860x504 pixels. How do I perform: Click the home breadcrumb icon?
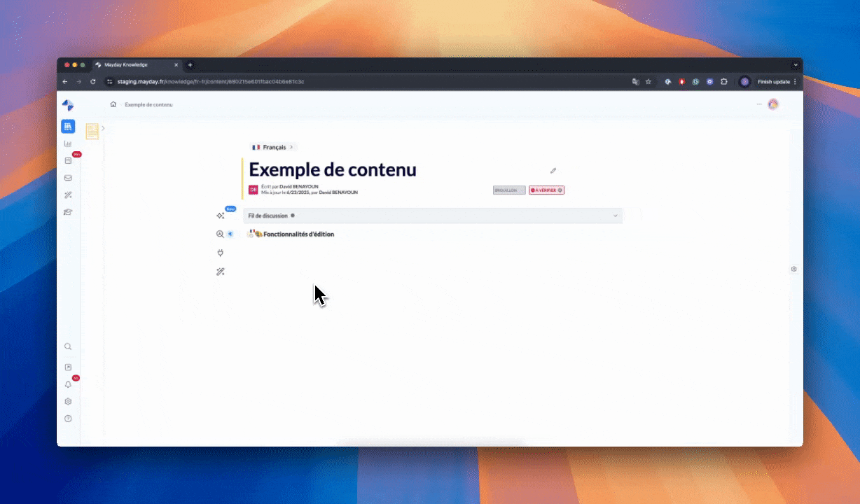pyautogui.click(x=113, y=104)
